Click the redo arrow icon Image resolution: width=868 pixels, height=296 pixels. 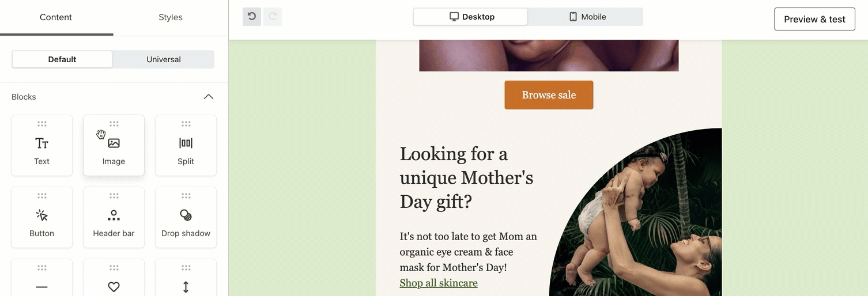coord(273,17)
